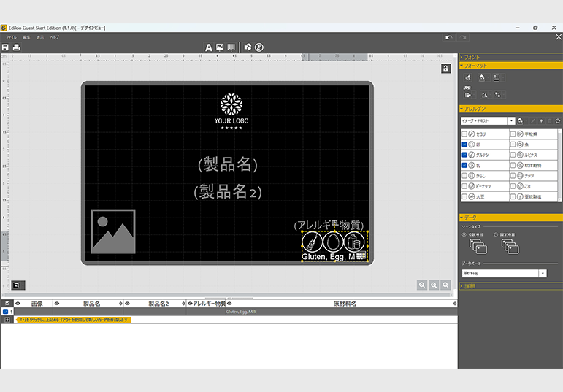This screenshot has width=563, height=392.
Task: Expand the 詳細 panel section
Action: click(471, 286)
